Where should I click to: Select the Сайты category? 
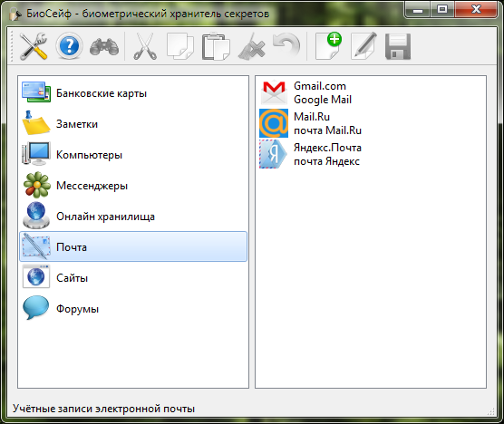click(133, 278)
